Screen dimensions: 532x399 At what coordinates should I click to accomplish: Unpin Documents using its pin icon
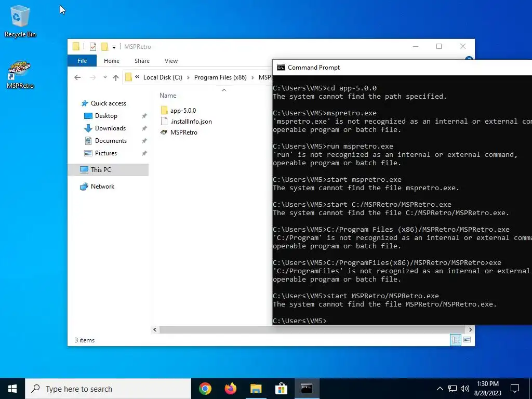tap(144, 141)
